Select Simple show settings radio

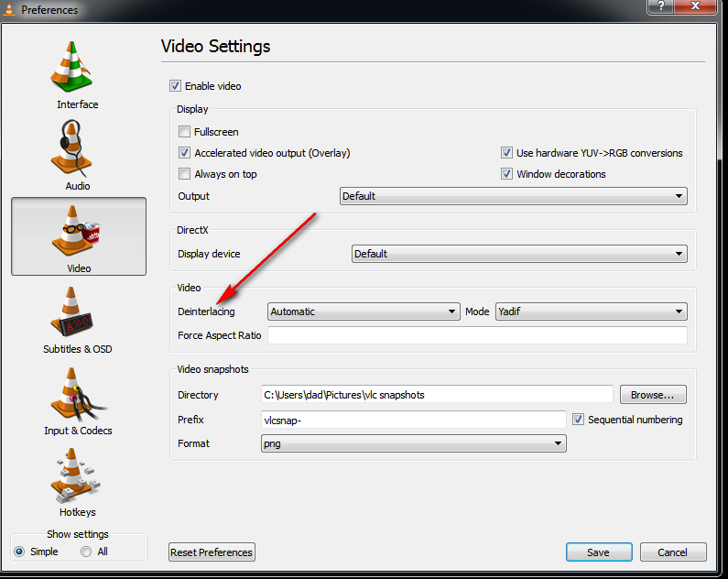(x=19, y=552)
